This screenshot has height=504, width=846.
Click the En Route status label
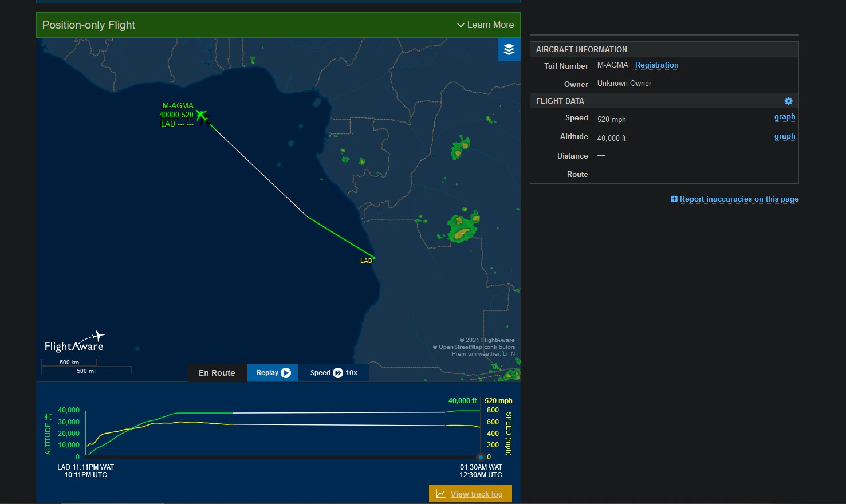tap(217, 373)
